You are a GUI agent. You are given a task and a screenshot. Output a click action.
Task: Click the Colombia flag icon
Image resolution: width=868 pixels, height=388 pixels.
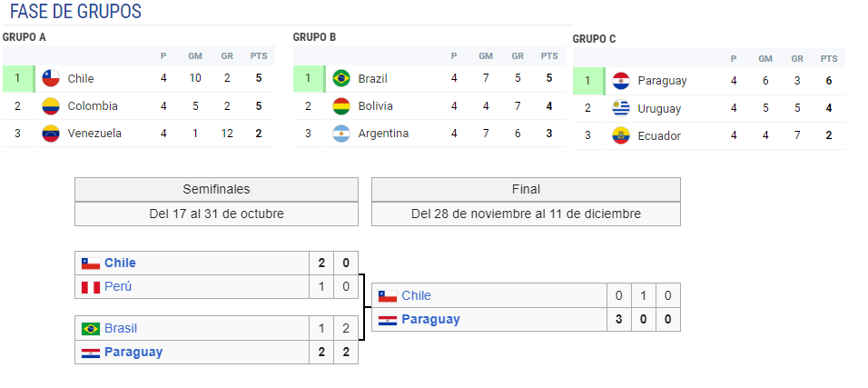pos(51,106)
